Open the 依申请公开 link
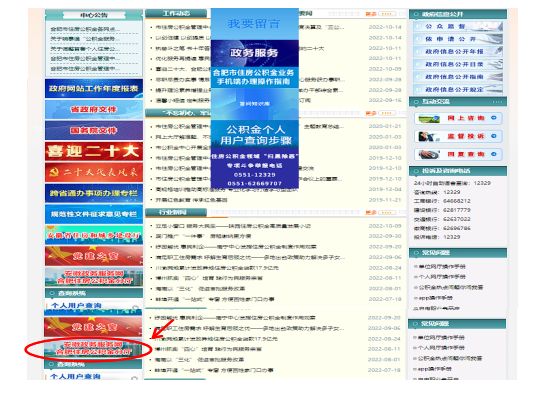 tap(458, 39)
